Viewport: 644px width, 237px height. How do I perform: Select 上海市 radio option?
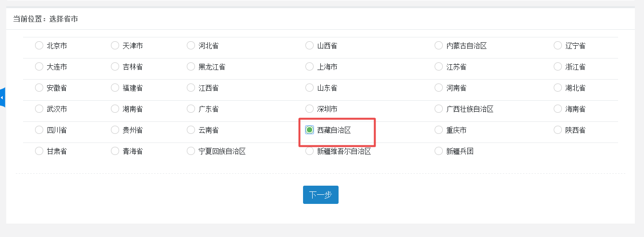point(309,67)
